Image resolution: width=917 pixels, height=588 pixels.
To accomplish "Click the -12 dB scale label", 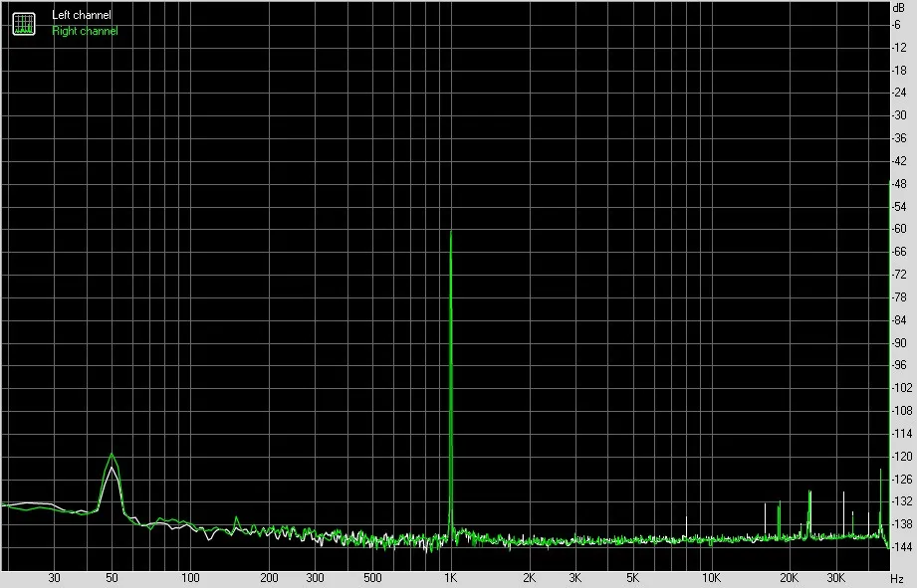I will 899,48.
